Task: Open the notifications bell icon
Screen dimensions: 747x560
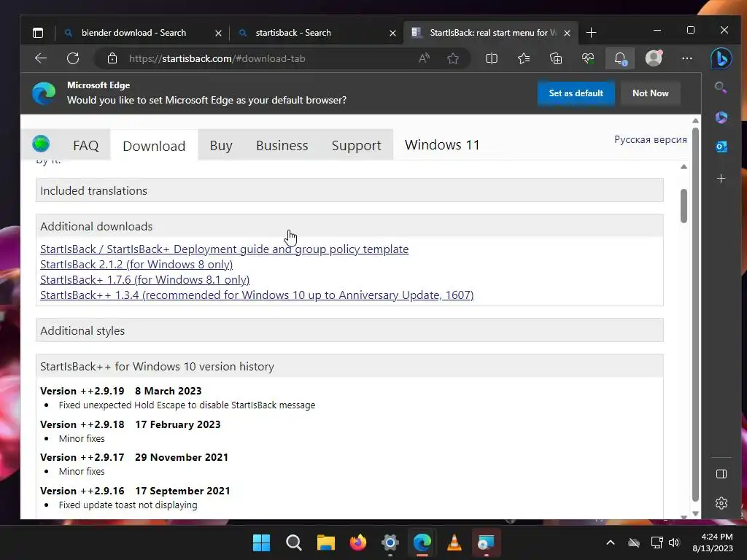Action: coord(620,58)
